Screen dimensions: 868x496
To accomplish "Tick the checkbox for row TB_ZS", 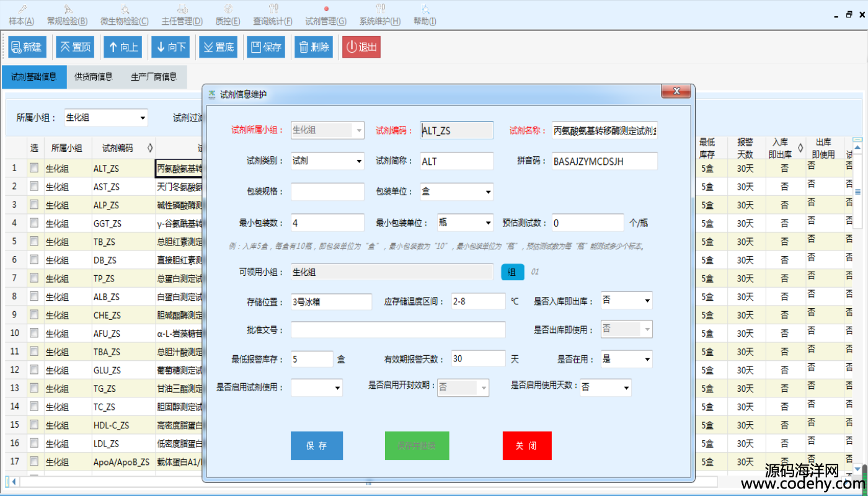I will pos(34,241).
